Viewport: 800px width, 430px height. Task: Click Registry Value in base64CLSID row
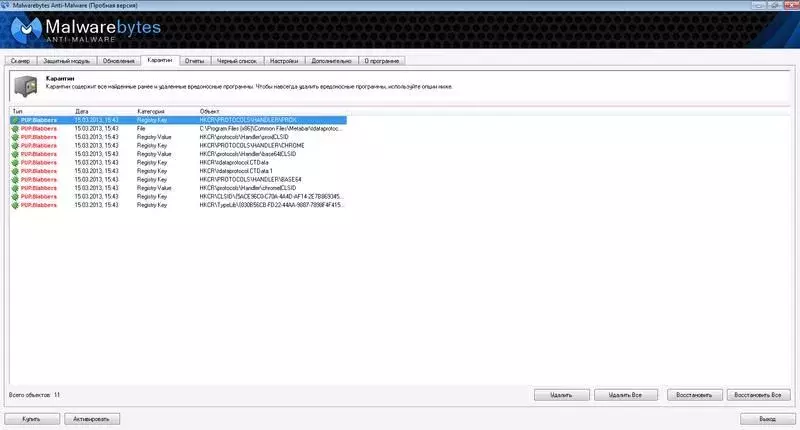click(154, 154)
